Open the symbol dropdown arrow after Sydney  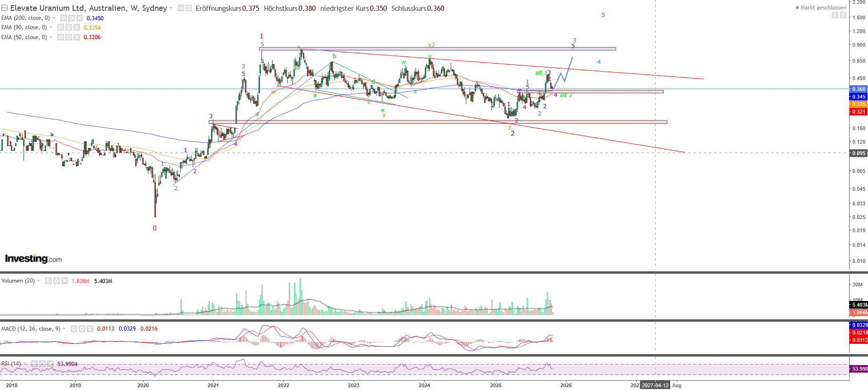pos(171,8)
